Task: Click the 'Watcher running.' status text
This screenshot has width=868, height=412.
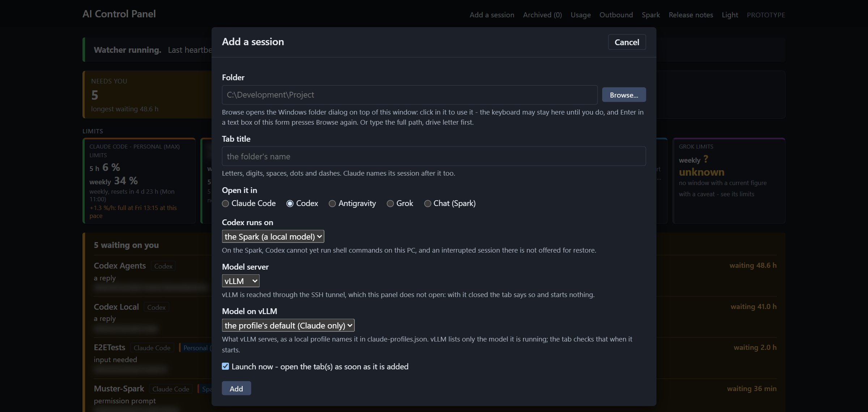Action: click(x=127, y=50)
